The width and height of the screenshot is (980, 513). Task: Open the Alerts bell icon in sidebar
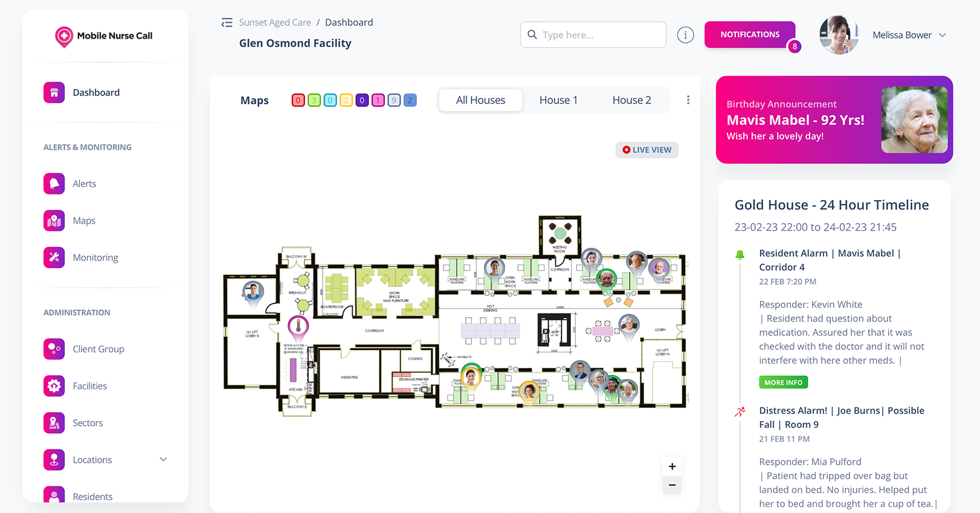pos(54,184)
